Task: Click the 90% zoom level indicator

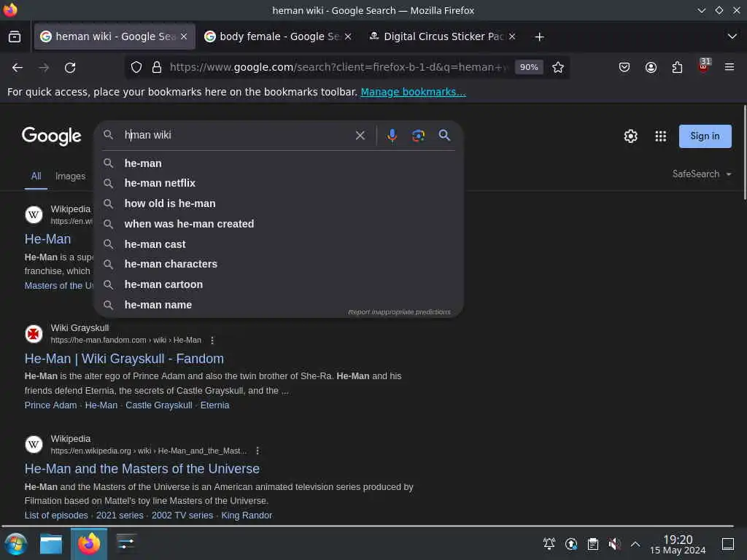Action: 529,67
